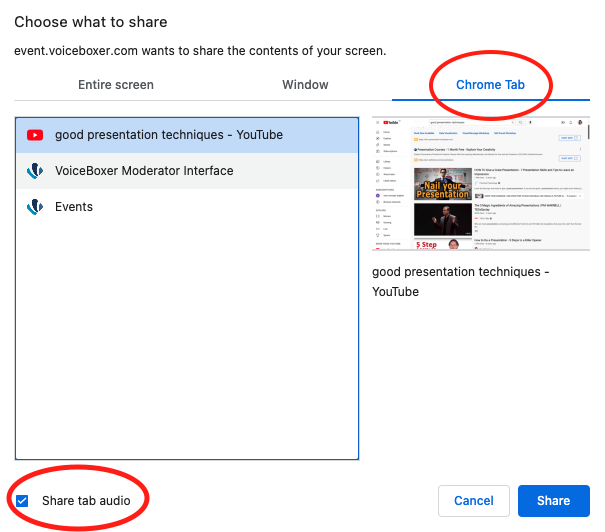Click the speaker-on-stage video thumbnail in the preview
Image resolution: width=605 pixels, height=532 pixels.
point(443,220)
